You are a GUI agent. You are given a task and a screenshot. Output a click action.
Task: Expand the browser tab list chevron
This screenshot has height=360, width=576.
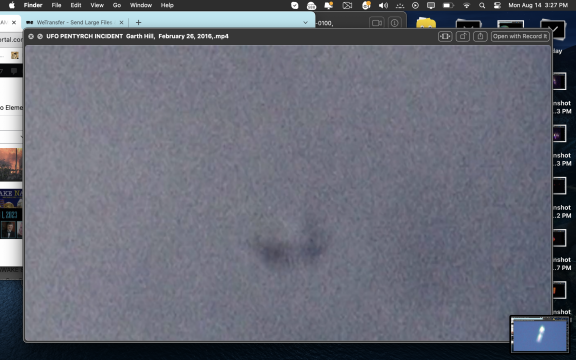click(x=305, y=22)
